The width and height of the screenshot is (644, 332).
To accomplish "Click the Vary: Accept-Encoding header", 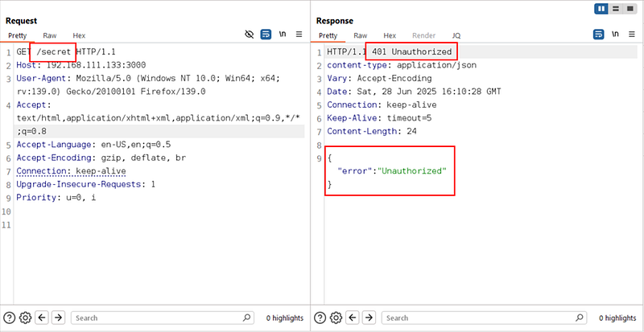I will tap(379, 79).
